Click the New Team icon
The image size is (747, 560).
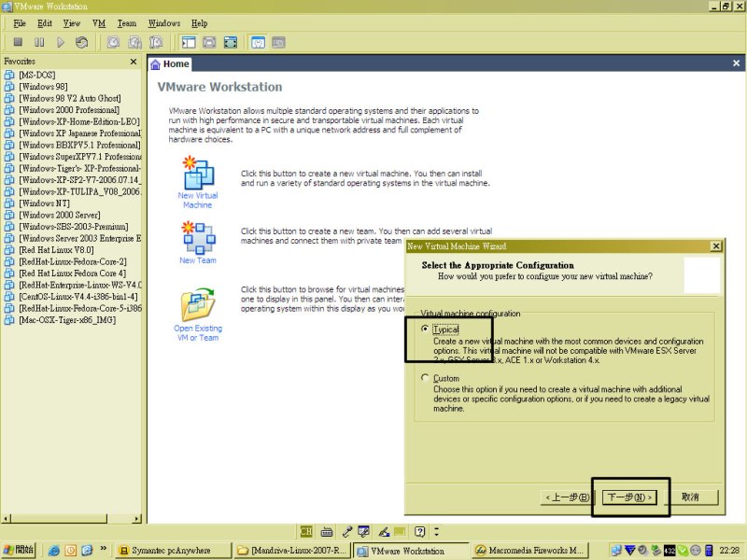coord(198,237)
